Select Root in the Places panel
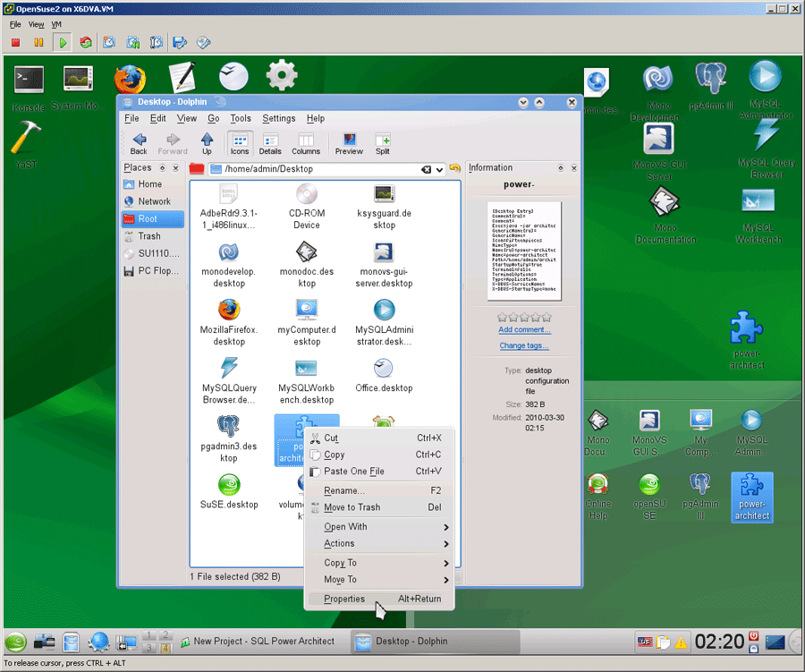 [x=152, y=219]
